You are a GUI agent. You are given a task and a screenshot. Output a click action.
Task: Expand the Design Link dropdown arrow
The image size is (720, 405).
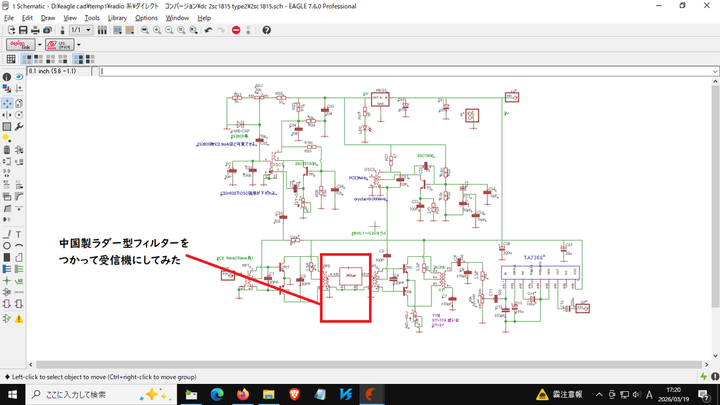38,45
